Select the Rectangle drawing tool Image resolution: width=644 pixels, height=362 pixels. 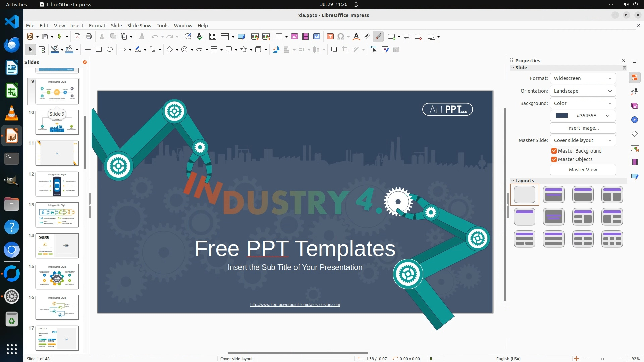click(99, 50)
